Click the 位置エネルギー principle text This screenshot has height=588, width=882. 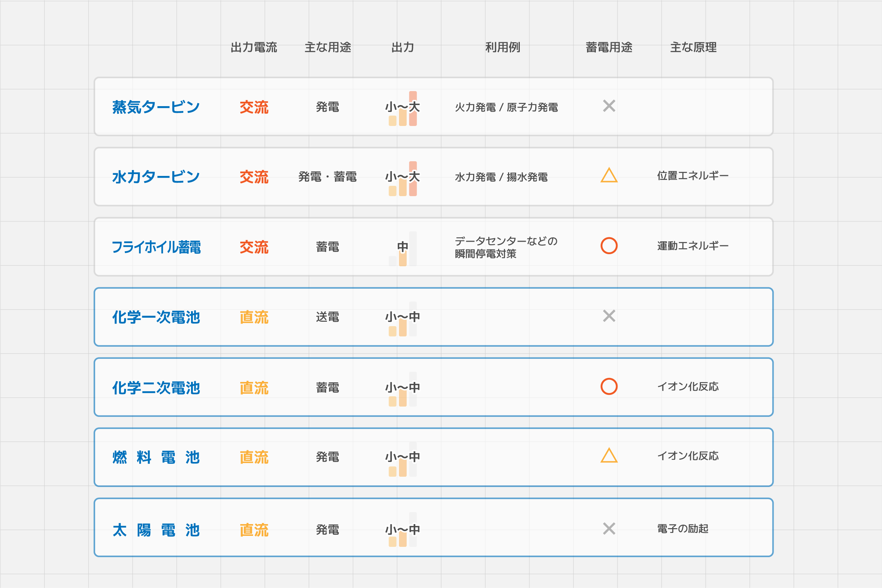pyautogui.click(x=692, y=176)
